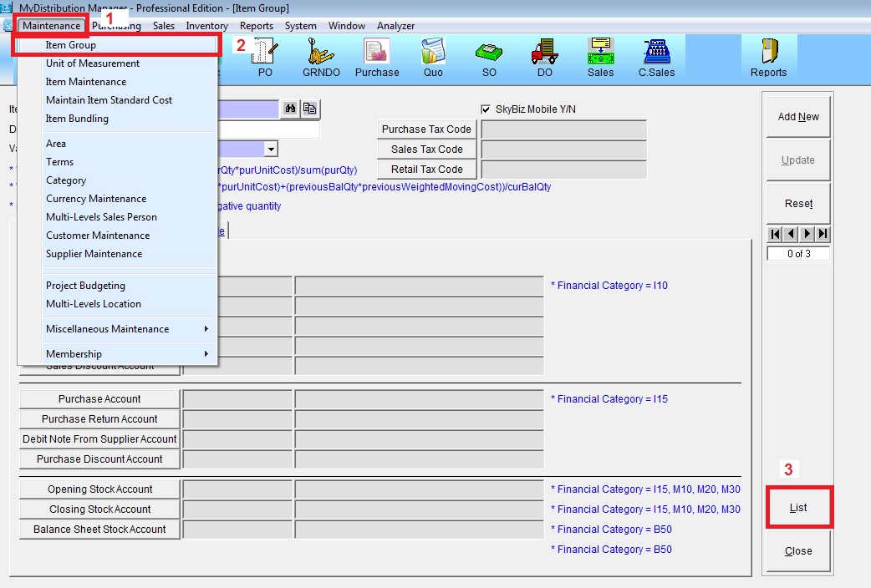The height and width of the screenshot is (588, 871).
Task: Open the C.Sales cash register icon
Action: (656, 55)
